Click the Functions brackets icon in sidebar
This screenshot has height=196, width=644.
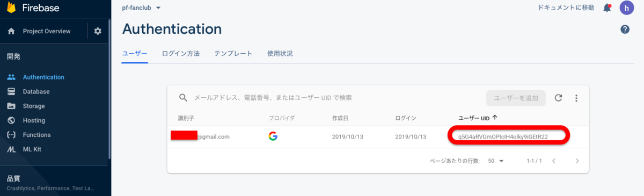pos(11,135)
